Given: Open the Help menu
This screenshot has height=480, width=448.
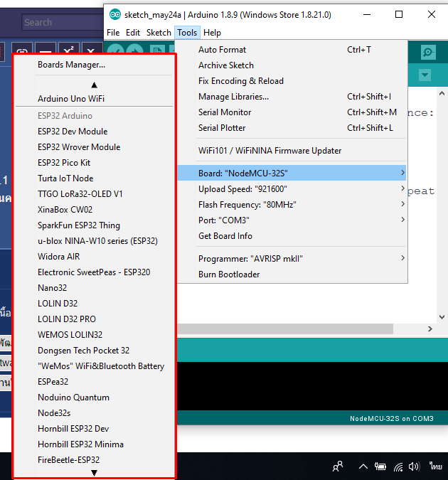Looking at the screenshot, I should click(212, 33).
